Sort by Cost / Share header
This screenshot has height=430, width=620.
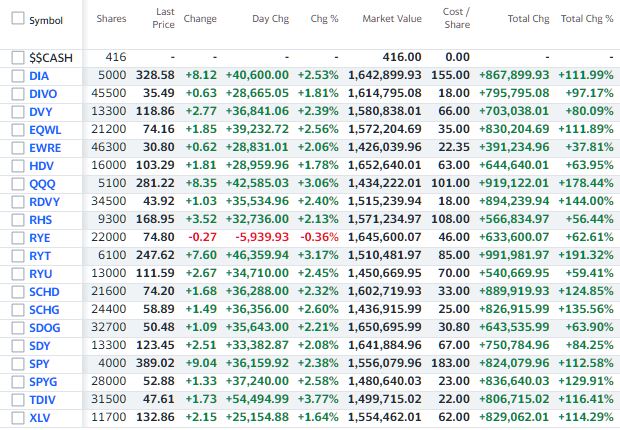(456, 18)
